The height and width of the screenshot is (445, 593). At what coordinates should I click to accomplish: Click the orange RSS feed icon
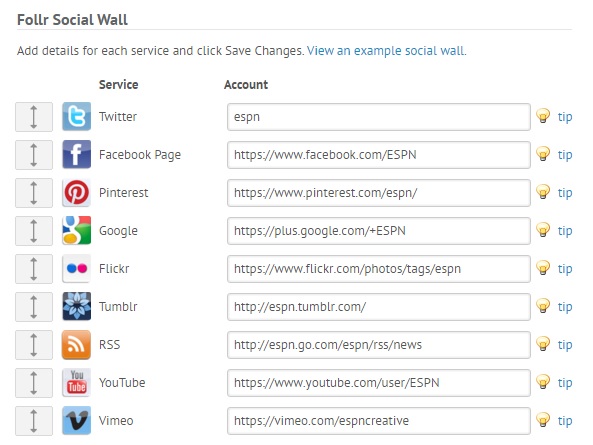click(x=76, y=344)
